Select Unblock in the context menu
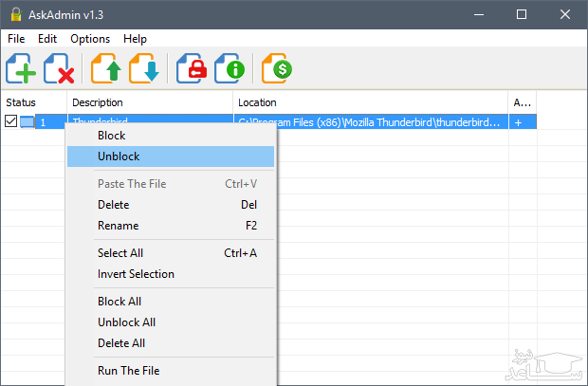The height and width of the screenshot is (386, 588). click(119, 156)
